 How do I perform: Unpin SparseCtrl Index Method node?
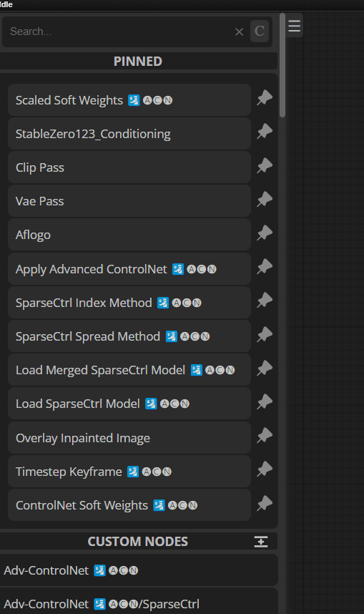[x=265, y=301]
